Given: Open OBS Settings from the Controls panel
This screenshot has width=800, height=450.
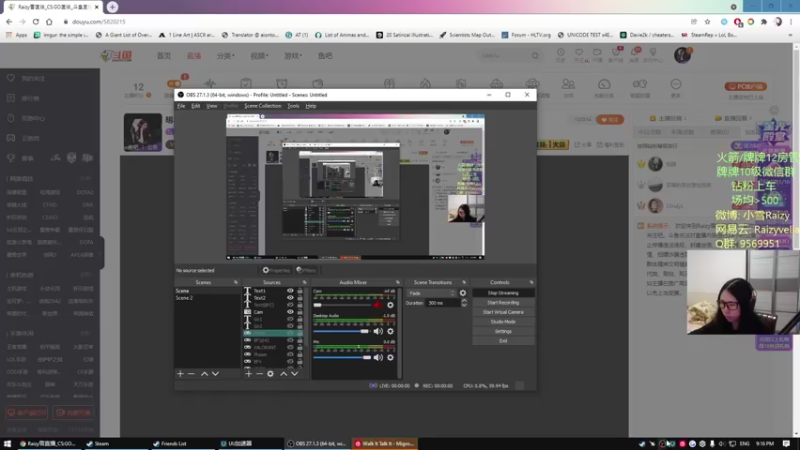Looking at the screenshot, I should [503, 331].
